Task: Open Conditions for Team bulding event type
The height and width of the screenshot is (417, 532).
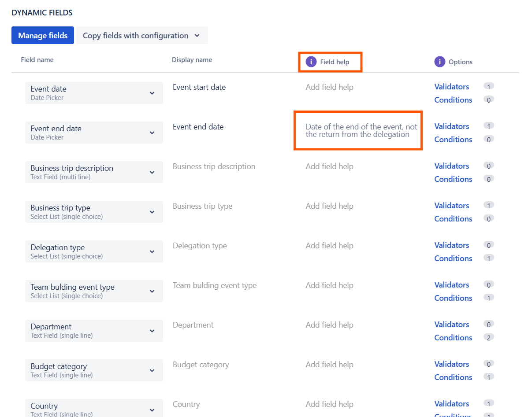Action: [x=453, y=298]
